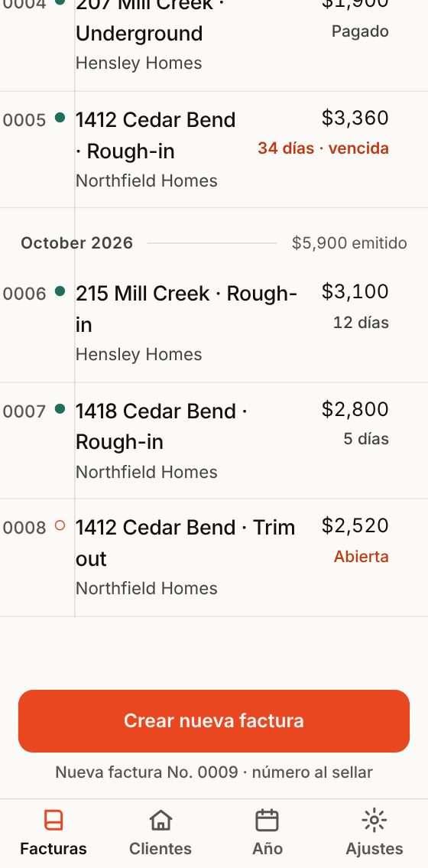Select the '34 días · vencida' overdue label
428x868 pixels.
point(323,148)
